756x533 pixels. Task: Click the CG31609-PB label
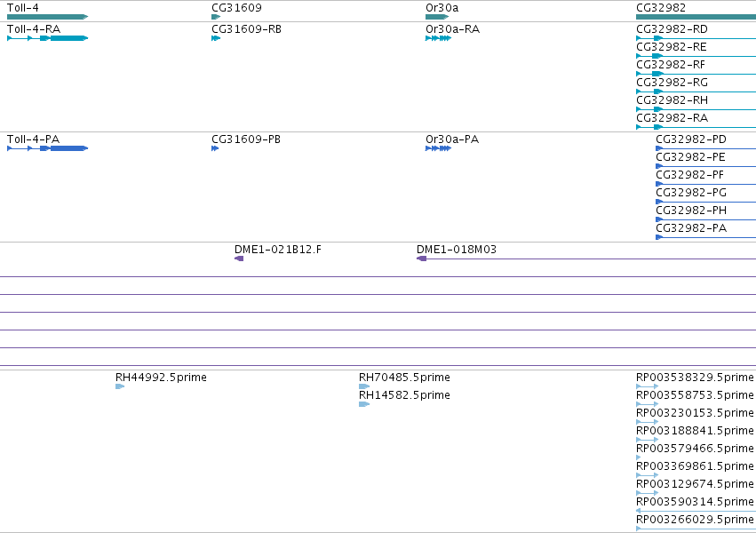[x=246, y=139]
